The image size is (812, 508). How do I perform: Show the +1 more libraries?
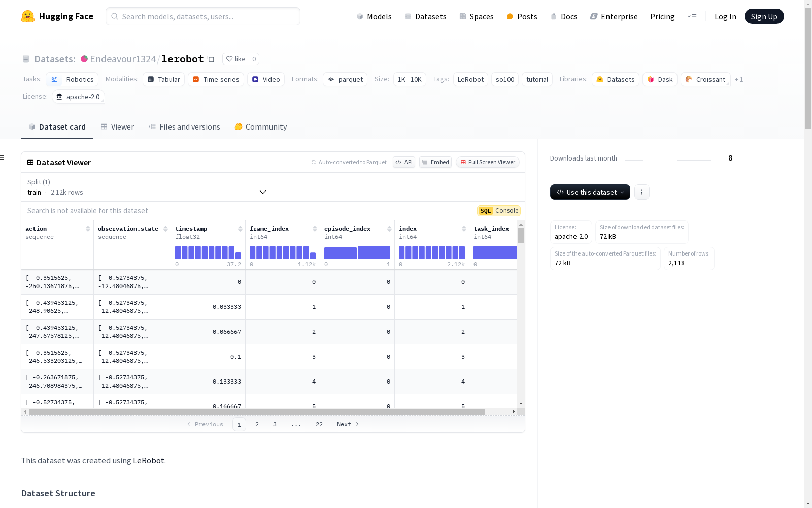pyautogui.click(x=739, y=79)
